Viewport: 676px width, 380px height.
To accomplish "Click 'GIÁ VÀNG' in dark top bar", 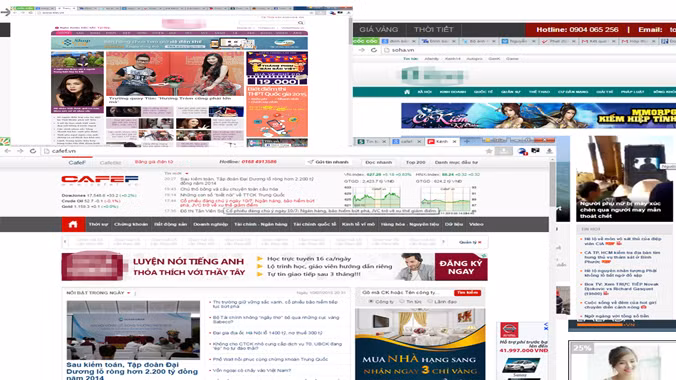I will [x=379, y=29].
